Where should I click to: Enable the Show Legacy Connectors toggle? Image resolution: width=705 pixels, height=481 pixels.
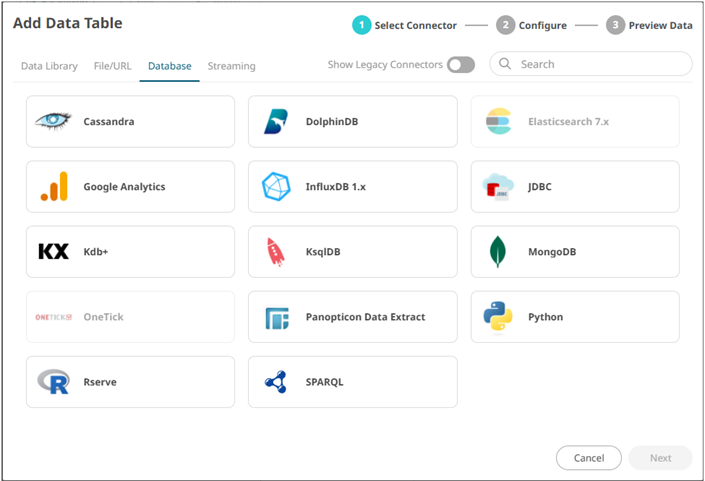[x=460, y=65]
